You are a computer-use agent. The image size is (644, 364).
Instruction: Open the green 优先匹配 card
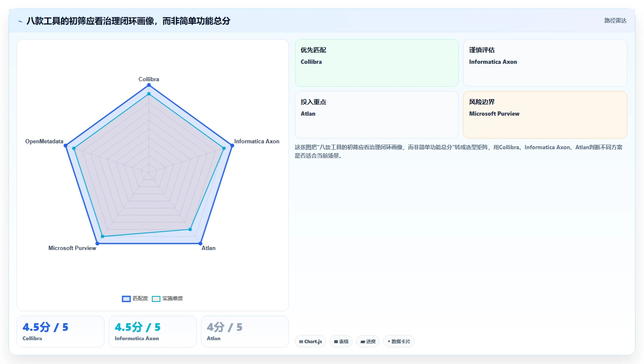(x=377, y=63)
